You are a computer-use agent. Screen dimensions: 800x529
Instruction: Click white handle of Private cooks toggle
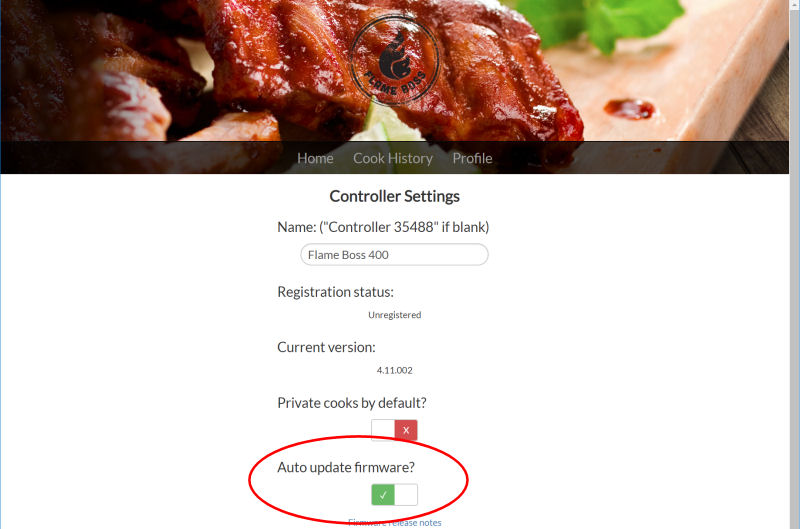(383, 430)
